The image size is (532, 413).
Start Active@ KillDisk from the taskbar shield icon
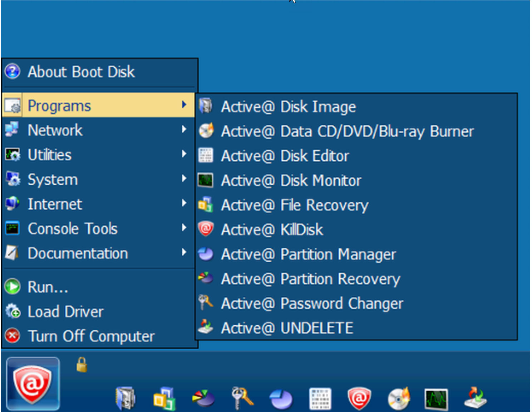point(359,397)
